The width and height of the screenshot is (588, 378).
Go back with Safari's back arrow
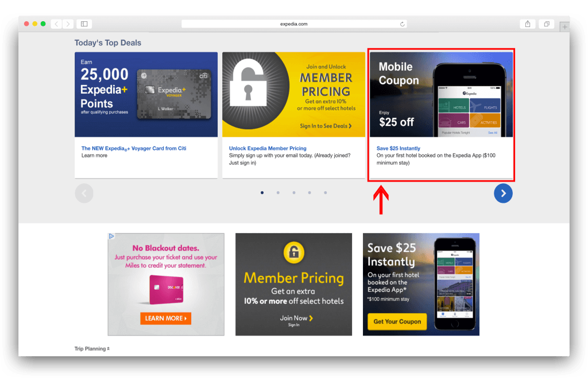[56, 24]
